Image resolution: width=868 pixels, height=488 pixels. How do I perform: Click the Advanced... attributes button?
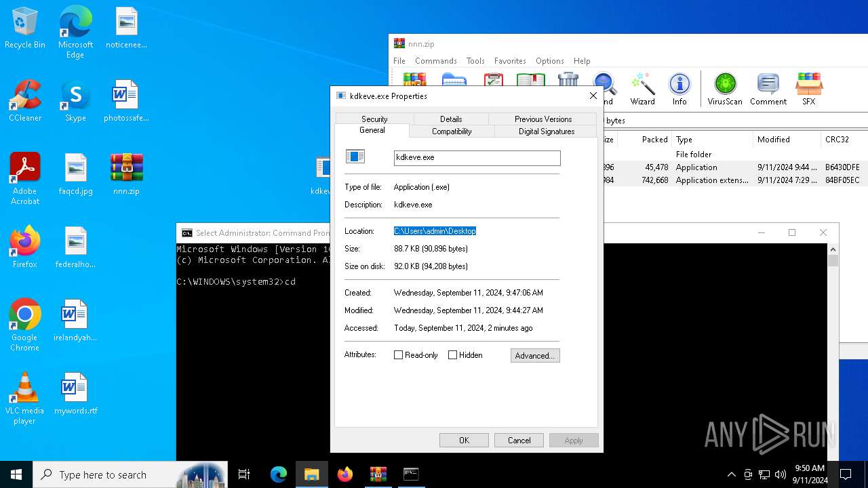(x=535, y=355)
